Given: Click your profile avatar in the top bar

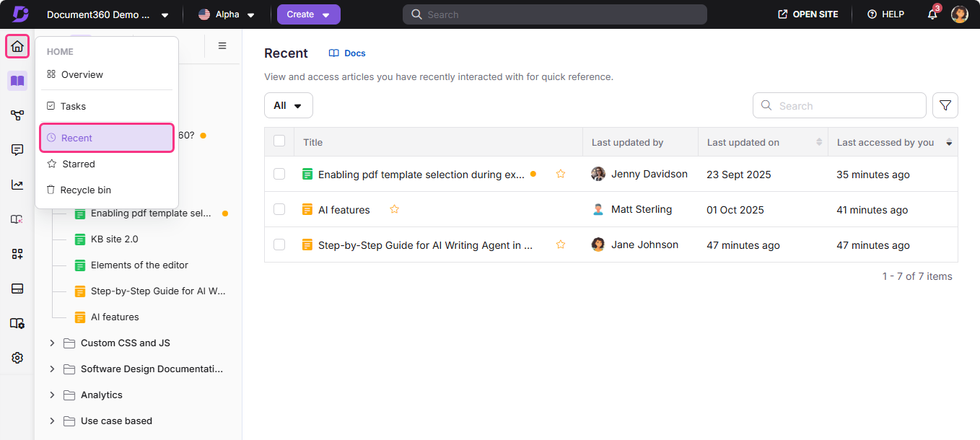Looking at the screenshot, I should pyautogui.click(x=959, y=14).
